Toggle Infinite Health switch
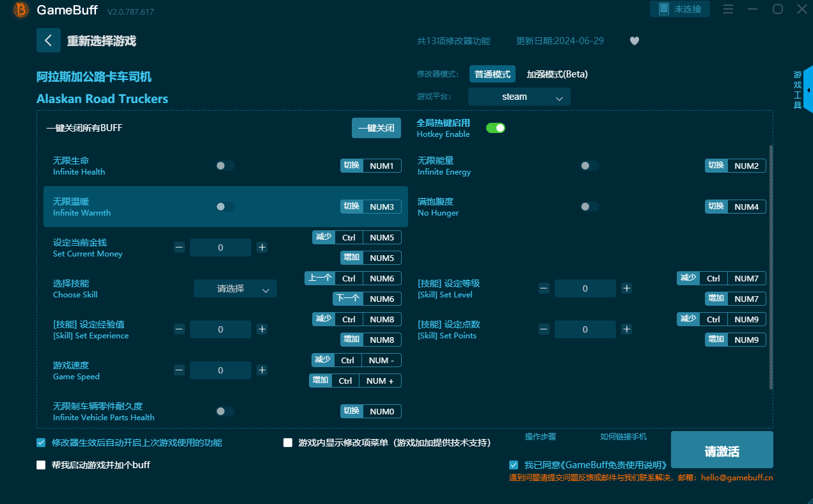Image resolution: width=813 pixels, height=504 pixels. point(225,166)
